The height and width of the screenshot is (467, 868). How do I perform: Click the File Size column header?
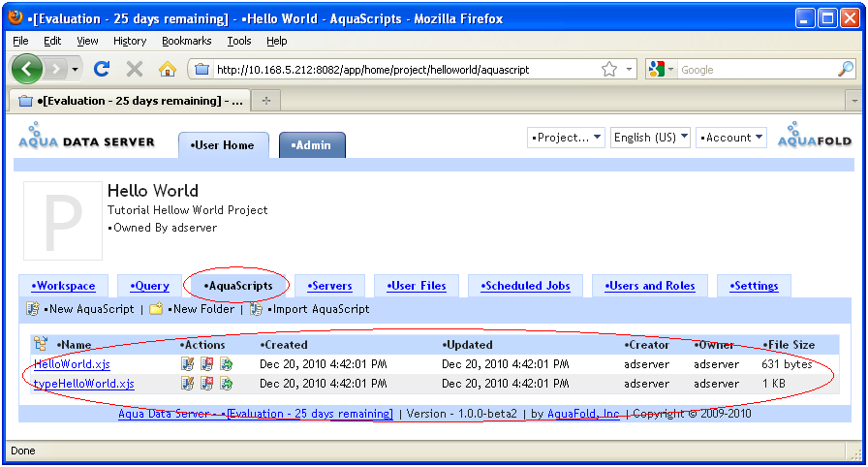point(789,345)
